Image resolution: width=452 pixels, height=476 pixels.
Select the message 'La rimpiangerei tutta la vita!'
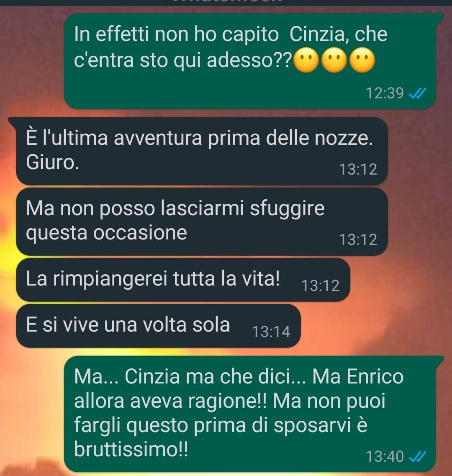coord(183,280)
